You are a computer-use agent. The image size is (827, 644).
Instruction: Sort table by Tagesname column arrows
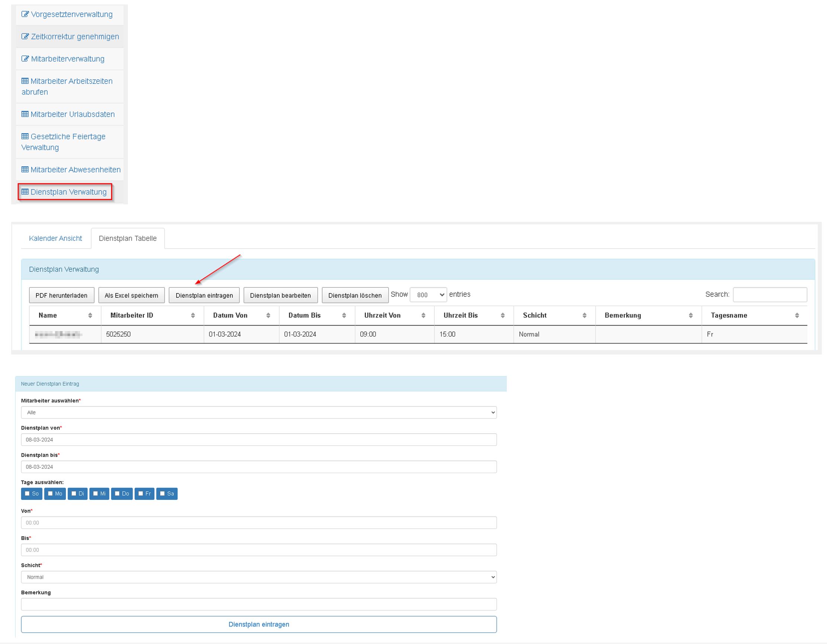[797, 315]
